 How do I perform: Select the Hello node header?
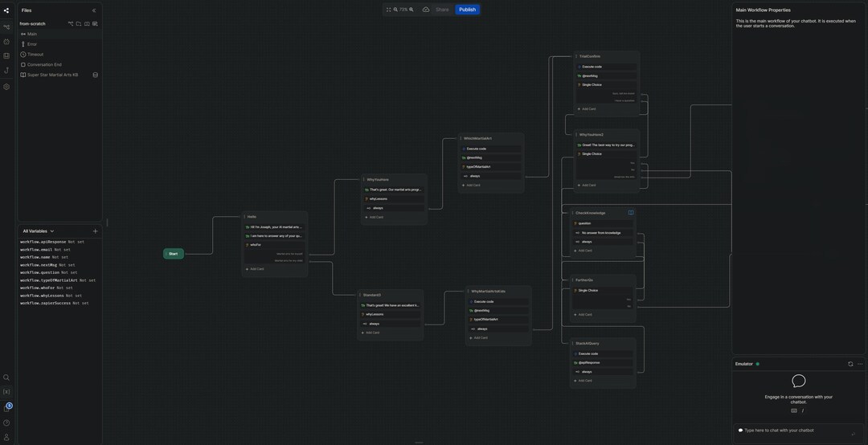tap(275, 216)
